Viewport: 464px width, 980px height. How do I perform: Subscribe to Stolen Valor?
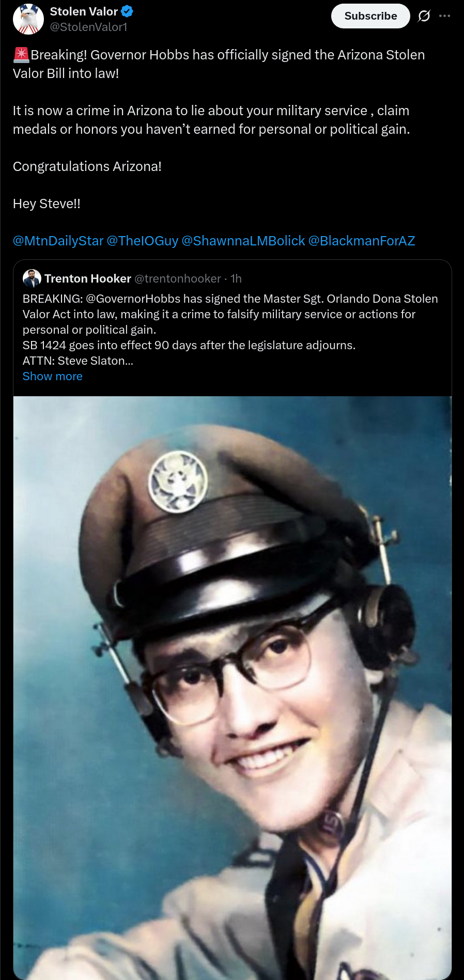(370, 16)
